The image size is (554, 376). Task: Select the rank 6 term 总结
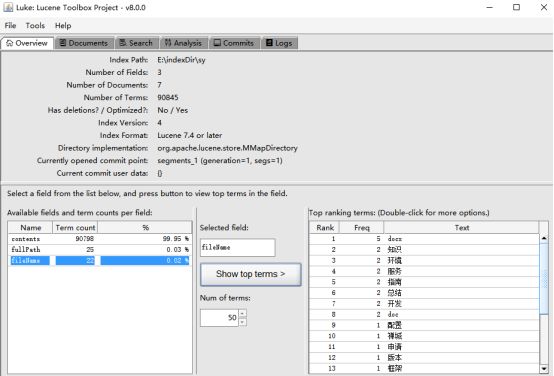coord(424,293)
